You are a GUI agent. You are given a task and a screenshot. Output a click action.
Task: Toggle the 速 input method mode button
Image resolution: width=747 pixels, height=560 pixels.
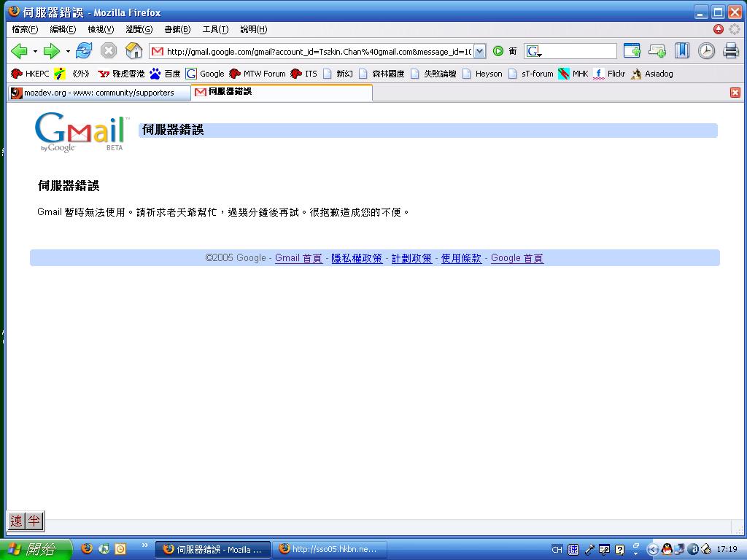pos(16,521)
